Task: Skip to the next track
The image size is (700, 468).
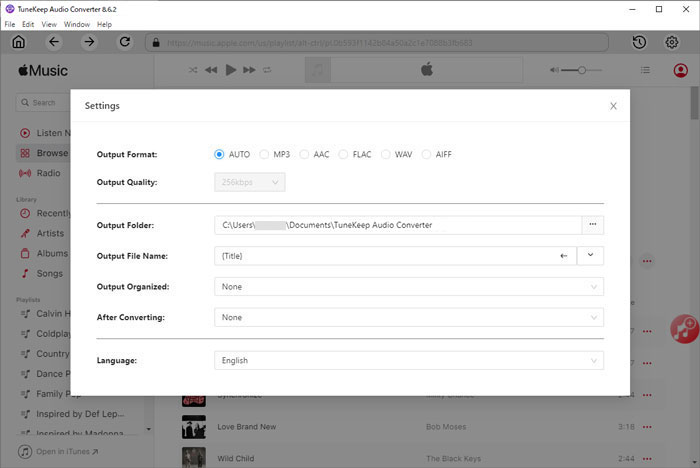Action: tap(249, 70)
